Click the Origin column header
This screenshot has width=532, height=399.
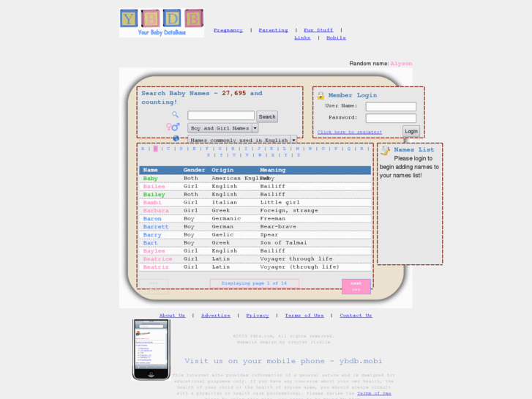[222, 170]
